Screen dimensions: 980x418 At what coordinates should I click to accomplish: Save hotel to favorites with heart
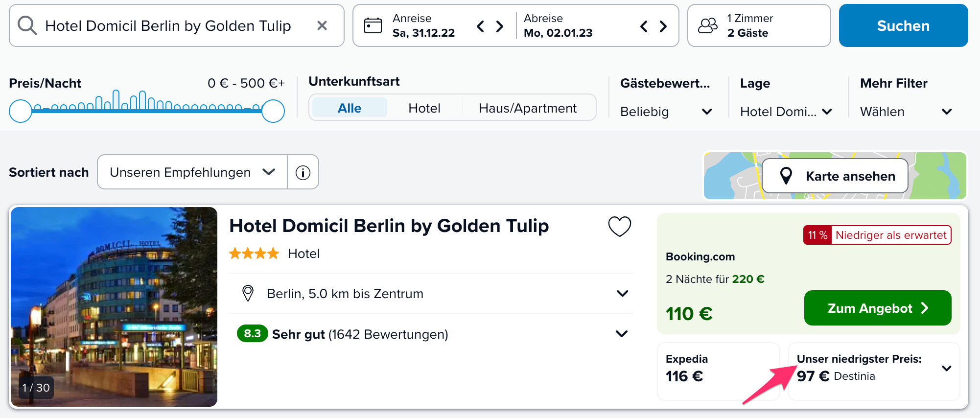(x=619, y=226)
